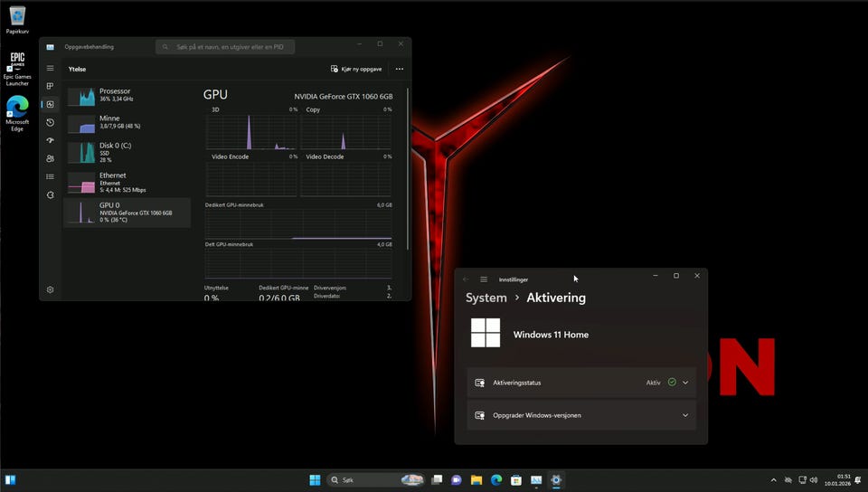Open the Copy engine graph dropdown
Screen dimensions: 868x492
pyautogui.click(x=313, y=109)
